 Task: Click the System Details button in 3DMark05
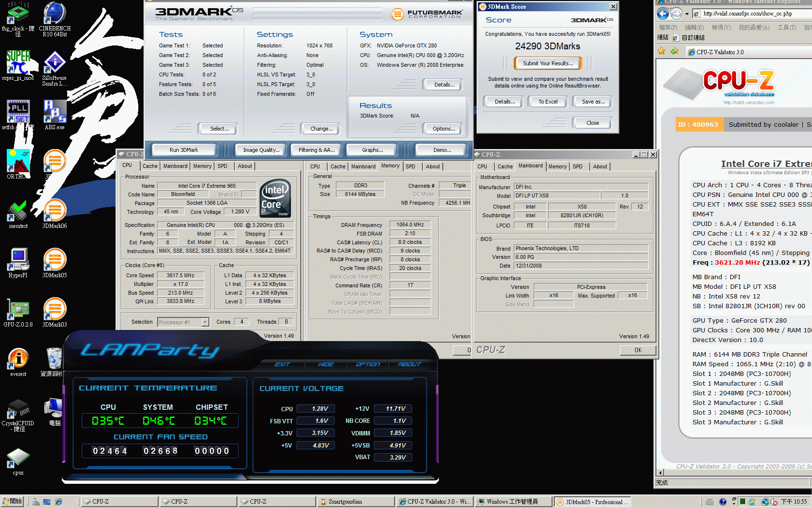444,85
